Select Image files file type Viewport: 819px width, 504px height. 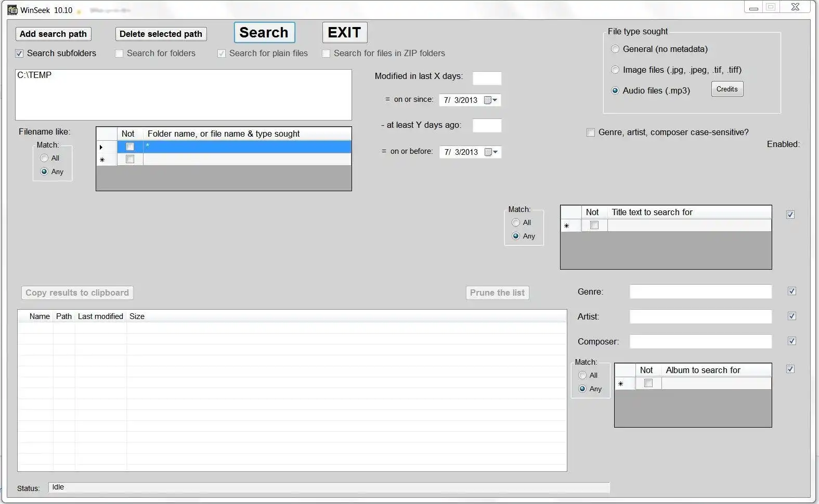point(615,70)
